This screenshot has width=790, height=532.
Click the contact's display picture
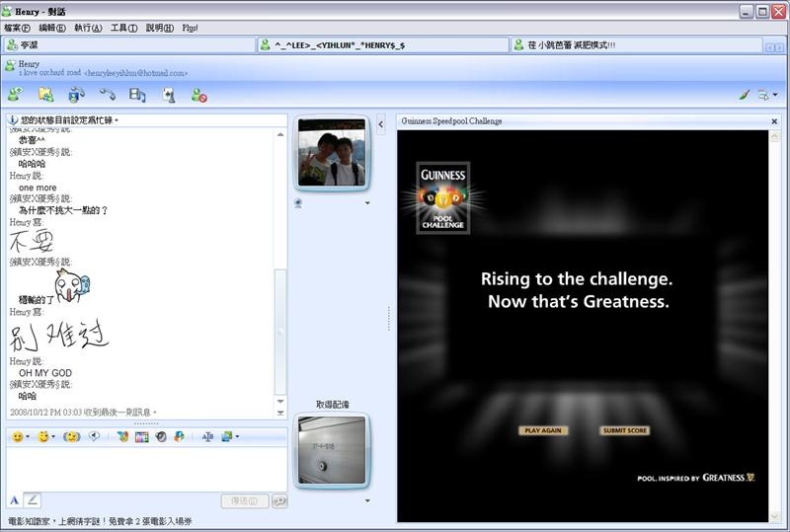click(332, 153)
